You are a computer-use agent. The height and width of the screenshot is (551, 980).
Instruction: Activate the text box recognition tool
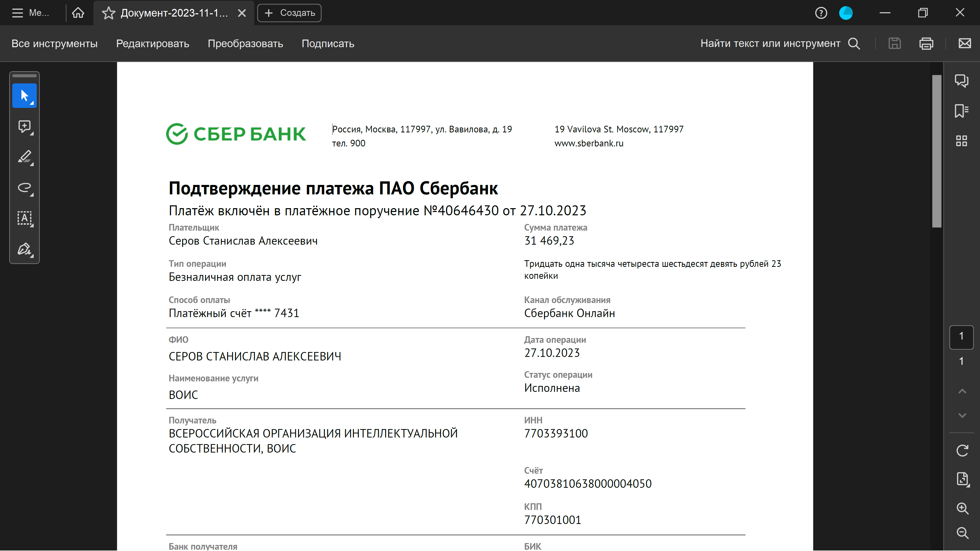click(24, 218)
